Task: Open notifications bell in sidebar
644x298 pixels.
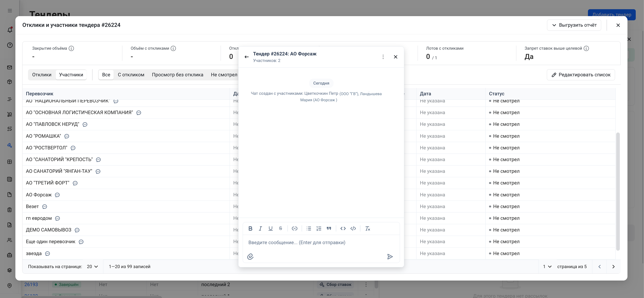Action: point(10,30)
